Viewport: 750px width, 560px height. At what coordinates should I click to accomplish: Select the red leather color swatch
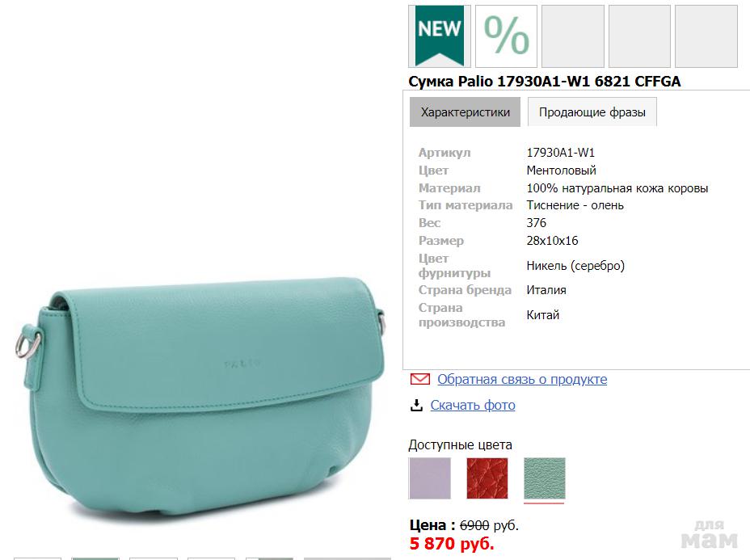pyautogui.click(x=487, y=478)
